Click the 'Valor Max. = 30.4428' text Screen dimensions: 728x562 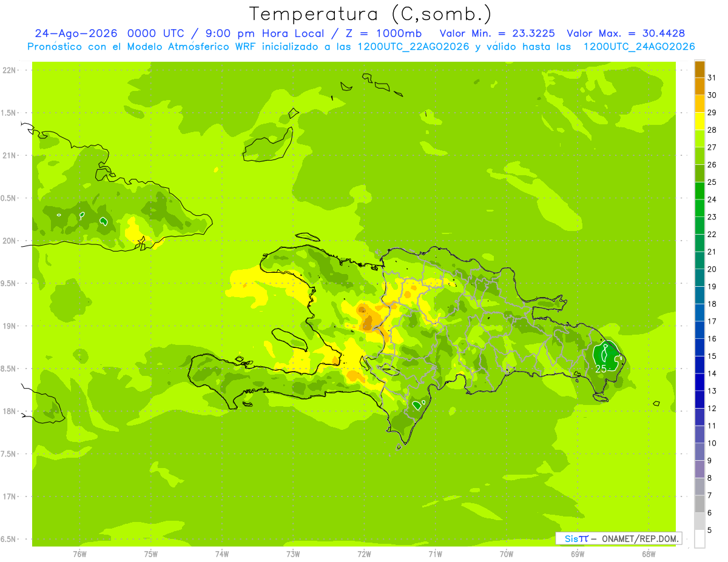pos(626,33)
